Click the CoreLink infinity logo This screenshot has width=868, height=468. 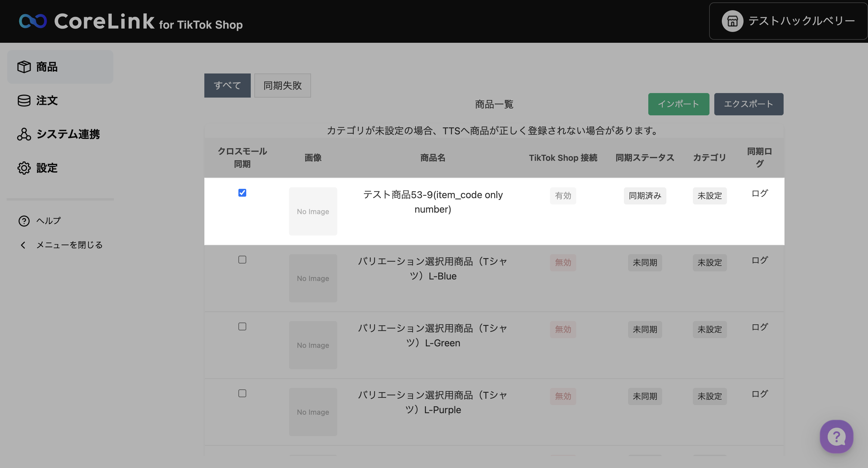pyautogui.click(x=33, y=21)
